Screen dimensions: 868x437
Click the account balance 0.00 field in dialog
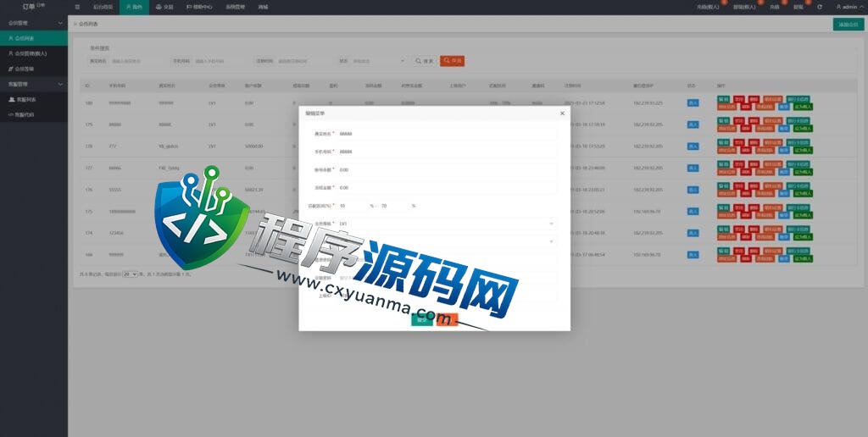tap(446, 170)
